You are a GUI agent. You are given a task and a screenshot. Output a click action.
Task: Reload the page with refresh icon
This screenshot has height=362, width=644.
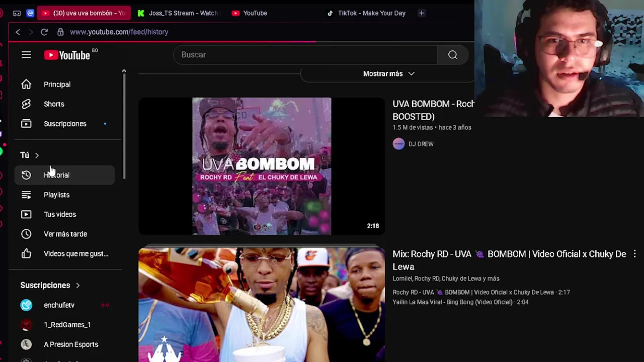[44, 32]
